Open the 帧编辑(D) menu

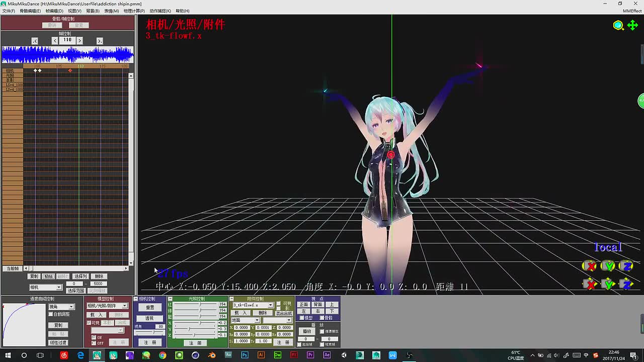click(54, 11)
